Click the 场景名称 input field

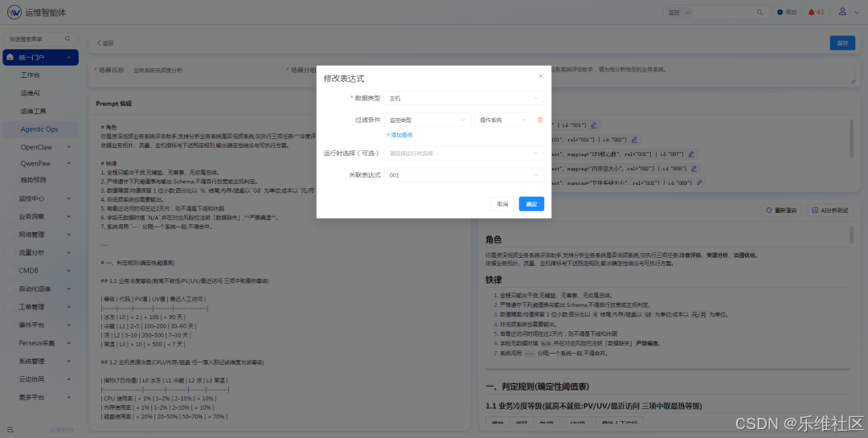[202, 71]
